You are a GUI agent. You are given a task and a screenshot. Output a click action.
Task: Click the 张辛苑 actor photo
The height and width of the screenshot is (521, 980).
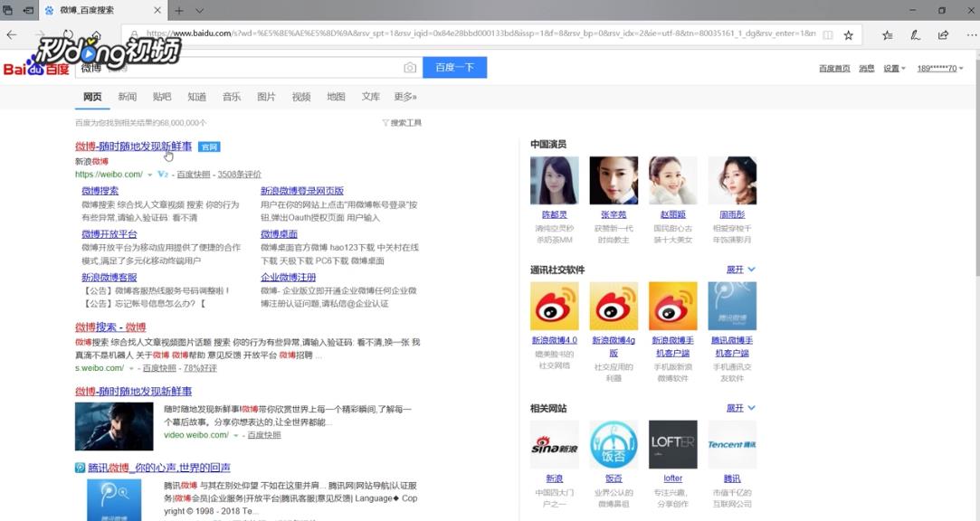[x=614, y=181]
